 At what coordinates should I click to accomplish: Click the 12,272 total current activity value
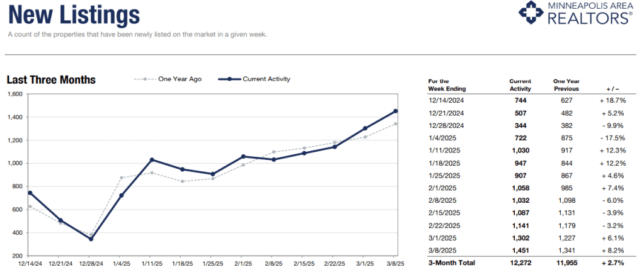(520, 262)
